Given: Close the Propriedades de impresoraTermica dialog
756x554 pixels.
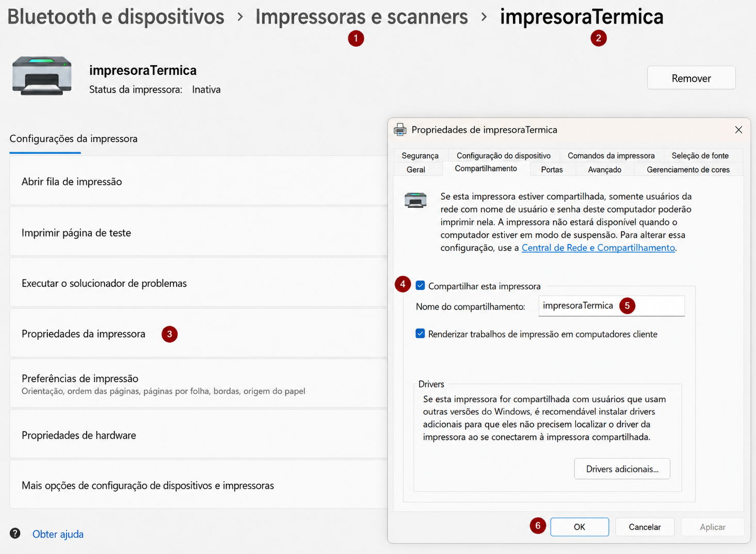Looking at the screenshot, I should point(738,130).
